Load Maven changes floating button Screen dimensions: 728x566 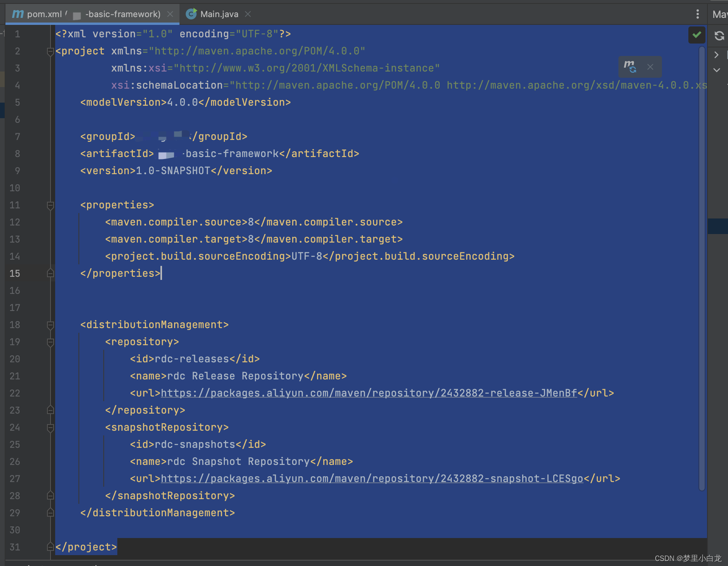pyautogui.click(x=630, y=66)
